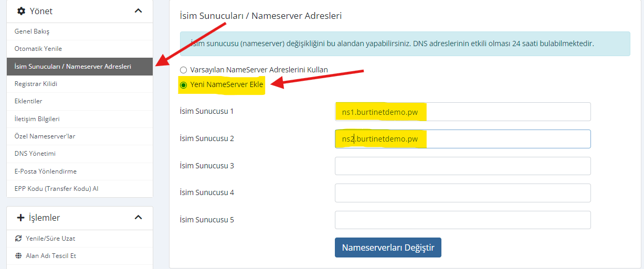Collapse the İşlemler panel chevron
The height and width of the screenshot is (269, 644).
pyautogui.click(x=138, y=218)
